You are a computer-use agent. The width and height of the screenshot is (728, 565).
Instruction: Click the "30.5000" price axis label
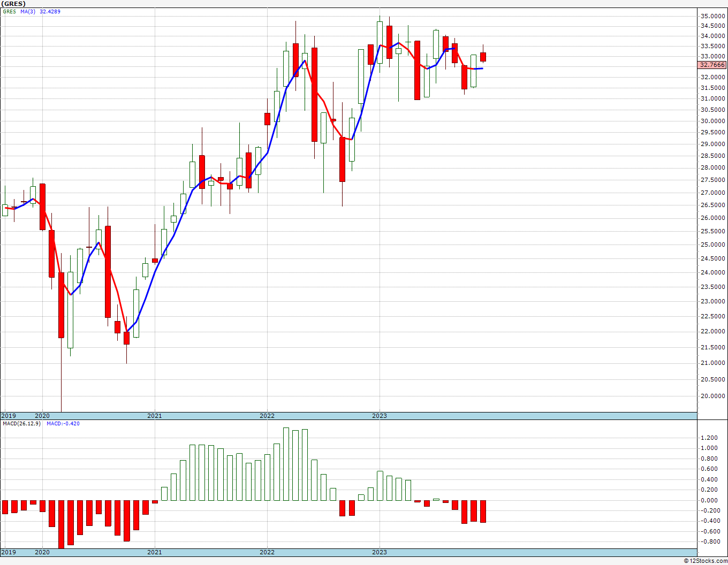point(713,110)
